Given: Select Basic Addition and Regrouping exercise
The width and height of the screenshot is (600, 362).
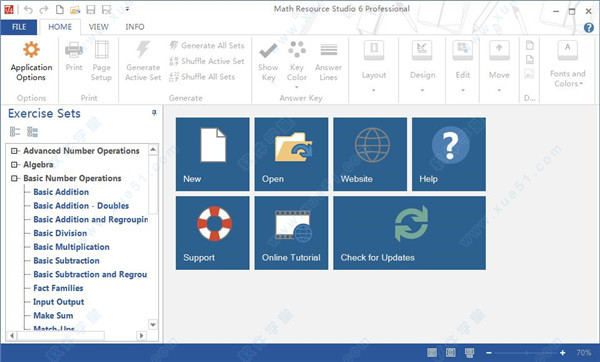Looking at the screenshot, I should pyautogui.click(x=90, y=220).
